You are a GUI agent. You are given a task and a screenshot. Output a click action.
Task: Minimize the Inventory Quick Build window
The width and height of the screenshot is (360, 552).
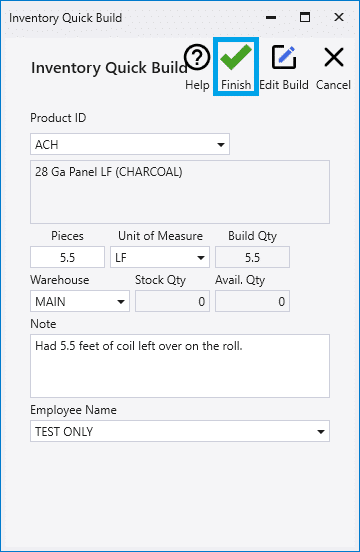coord(271,17)
